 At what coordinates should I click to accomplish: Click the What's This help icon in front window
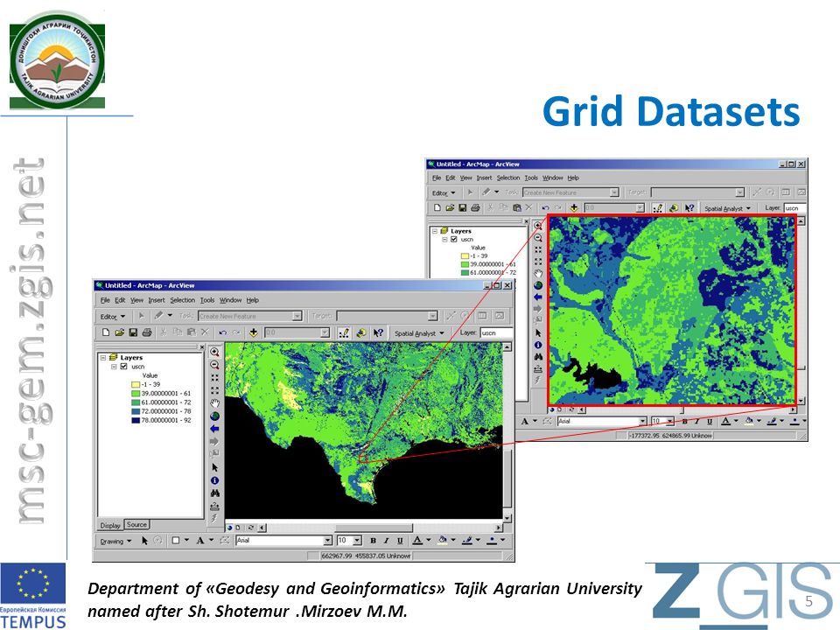pyautogui.click(x=378, y=332)
